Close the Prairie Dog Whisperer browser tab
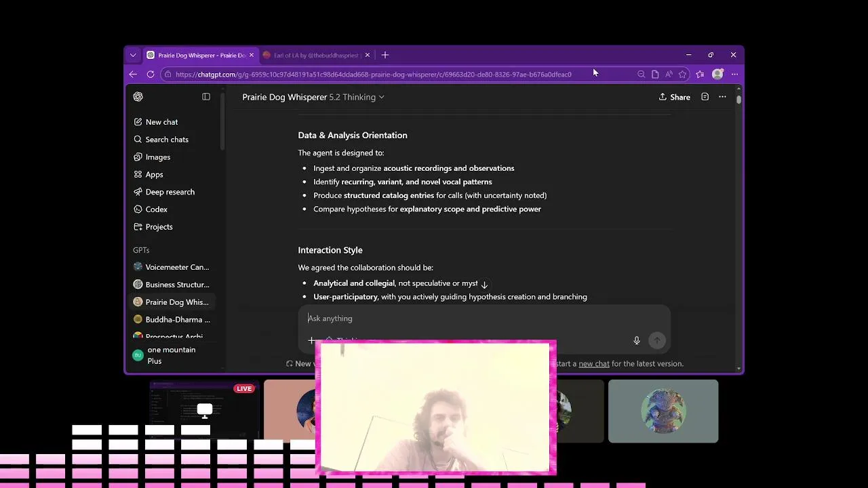 point(252,55)
